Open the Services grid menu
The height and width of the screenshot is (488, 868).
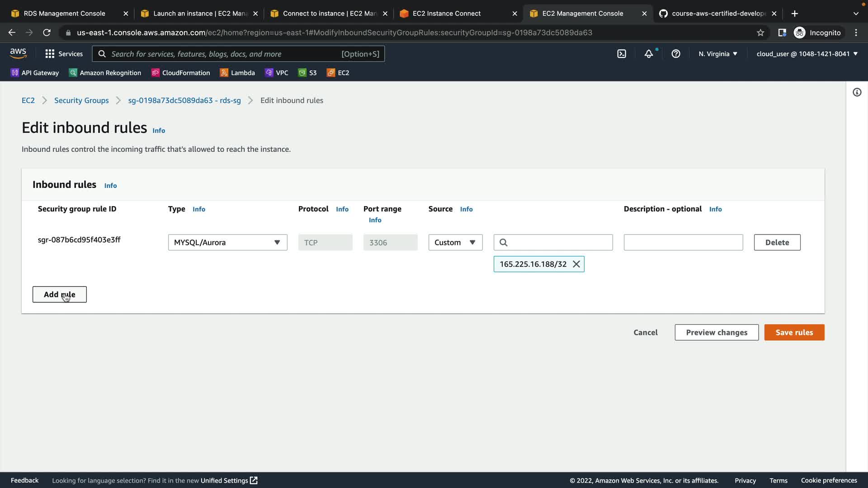point(64,54)
